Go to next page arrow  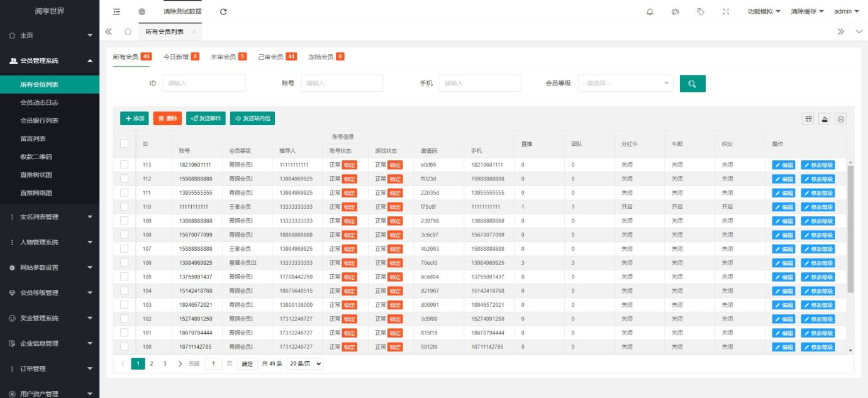[x=180, y=363]
